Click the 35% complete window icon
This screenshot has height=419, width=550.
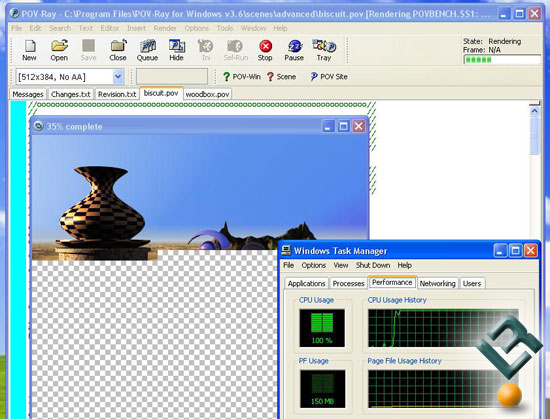38,126
